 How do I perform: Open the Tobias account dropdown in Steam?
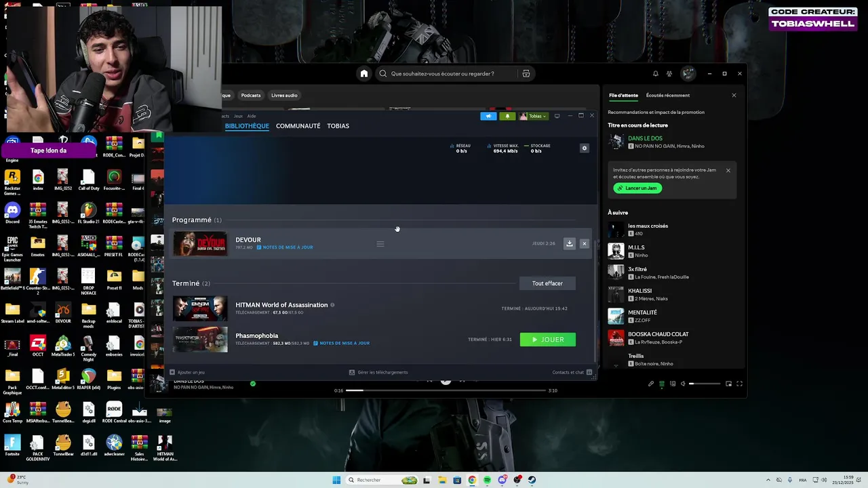pyautogui.click(x=534, y=116)
